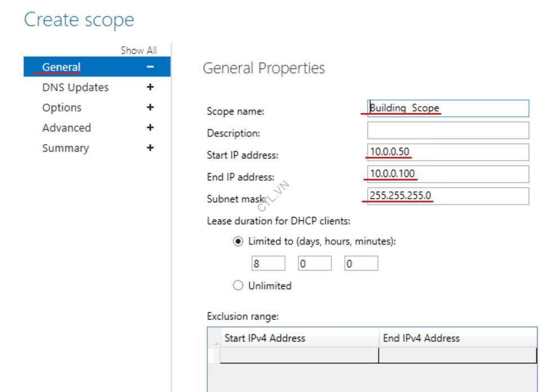546x392 pixels.
Task: Select the General tab in the sidebar
Action: click(62, 66)
